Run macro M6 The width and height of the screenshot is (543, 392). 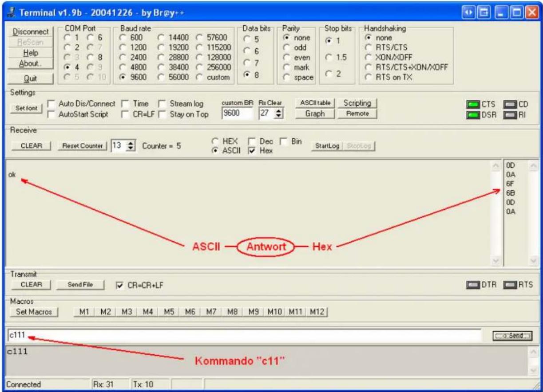[x=190, y=312]
